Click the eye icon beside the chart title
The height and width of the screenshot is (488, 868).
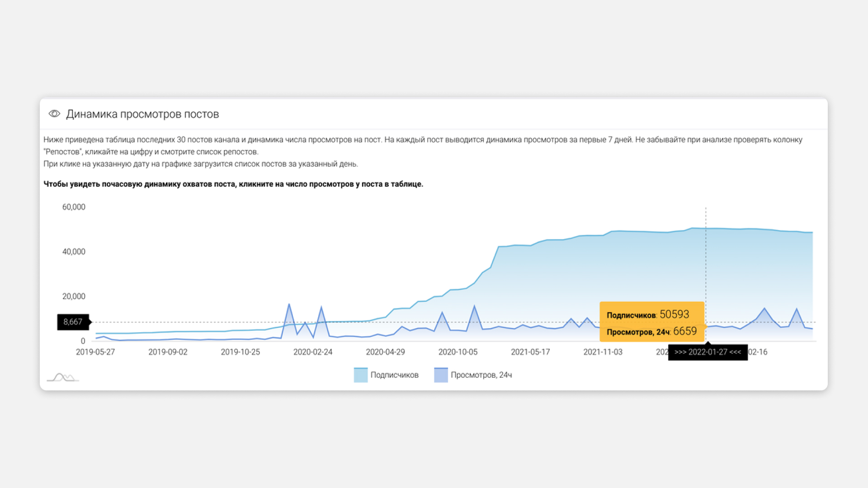pyautogui.click(x=54, y=114)
